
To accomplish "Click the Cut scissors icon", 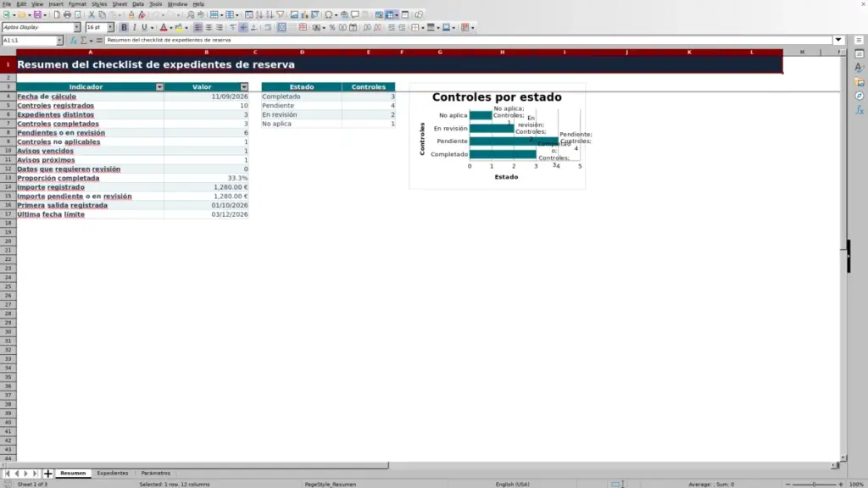I will click(92, 14).
